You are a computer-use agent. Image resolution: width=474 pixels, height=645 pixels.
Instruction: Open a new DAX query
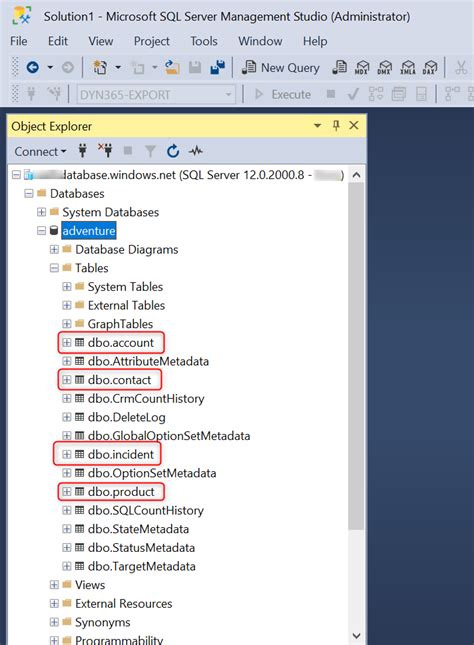point(430,67)
